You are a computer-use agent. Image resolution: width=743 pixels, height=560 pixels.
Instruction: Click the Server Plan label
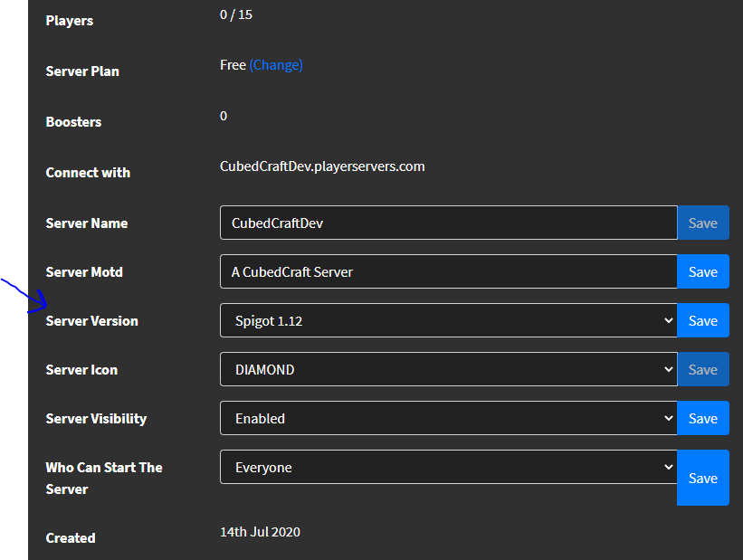click(82, 71)
